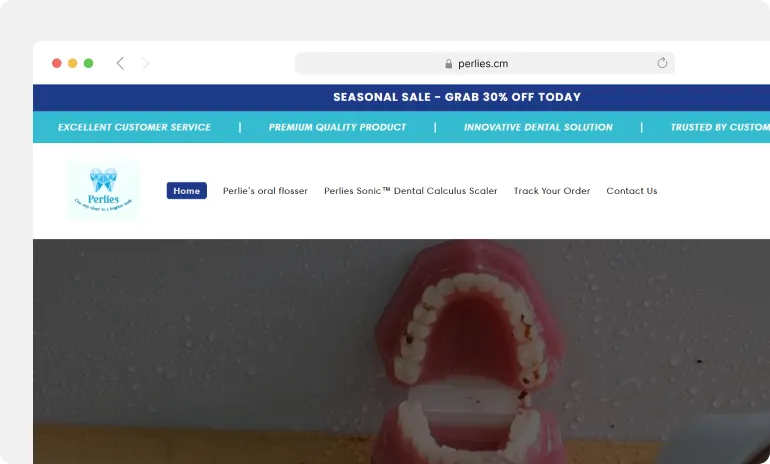Click Premium Quality Product ticker text

click(x=337, y=127)
